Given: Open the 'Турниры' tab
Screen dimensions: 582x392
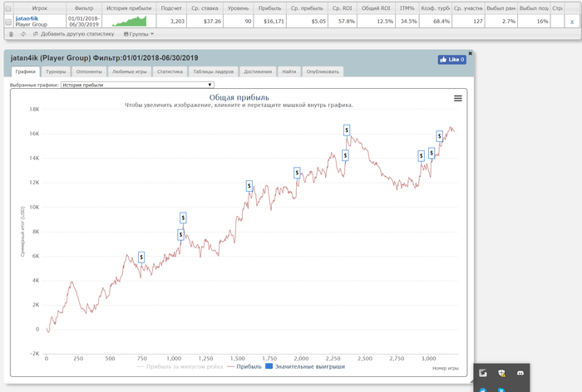Looking at the screenshot, I should point(56,71).
